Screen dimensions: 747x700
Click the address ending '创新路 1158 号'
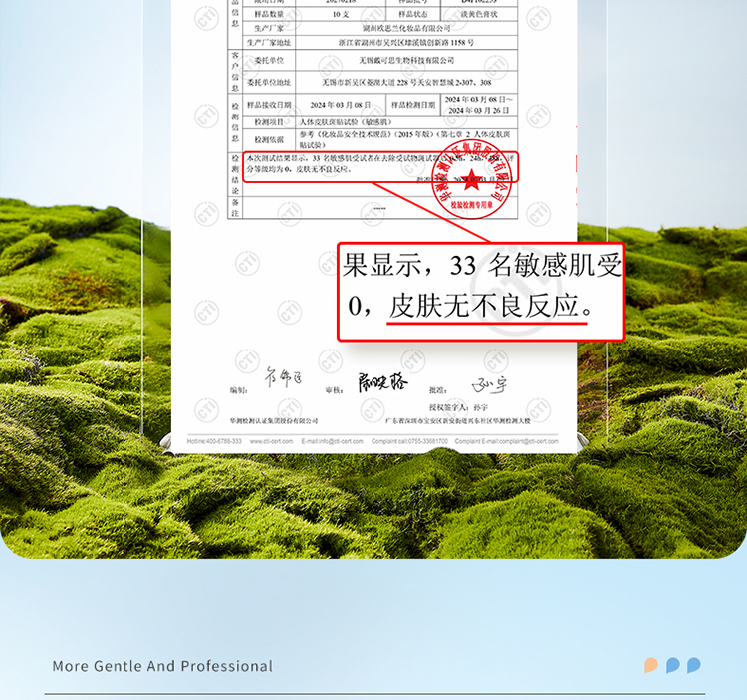point(406,43)
